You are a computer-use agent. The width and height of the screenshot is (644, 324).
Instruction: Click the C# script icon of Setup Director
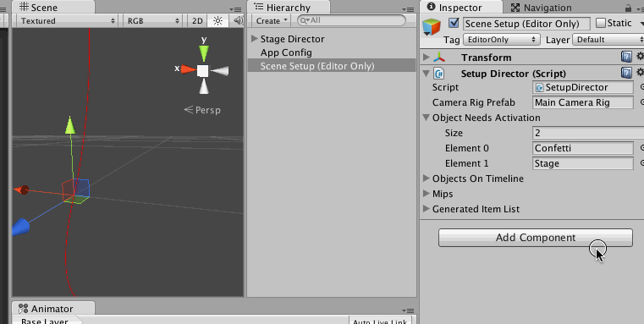coord(439,74)
